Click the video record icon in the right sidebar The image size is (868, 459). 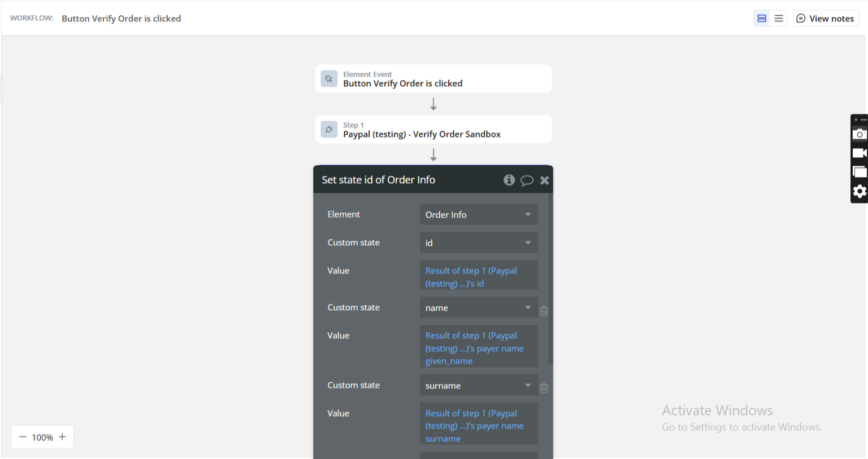click(859, 153)
